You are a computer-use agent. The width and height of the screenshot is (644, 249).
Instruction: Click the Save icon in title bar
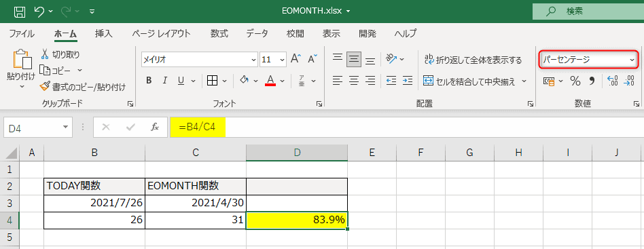pyautogui.click(x=19, y=12)
